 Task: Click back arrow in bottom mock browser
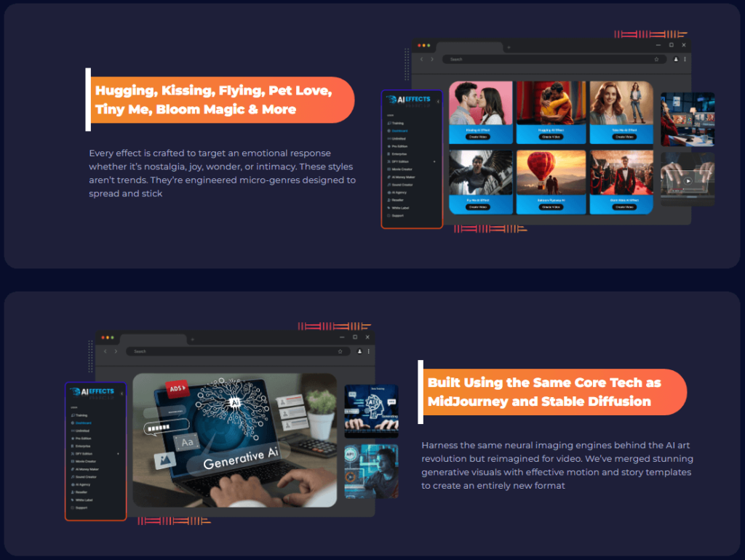[x=105, y=351]
